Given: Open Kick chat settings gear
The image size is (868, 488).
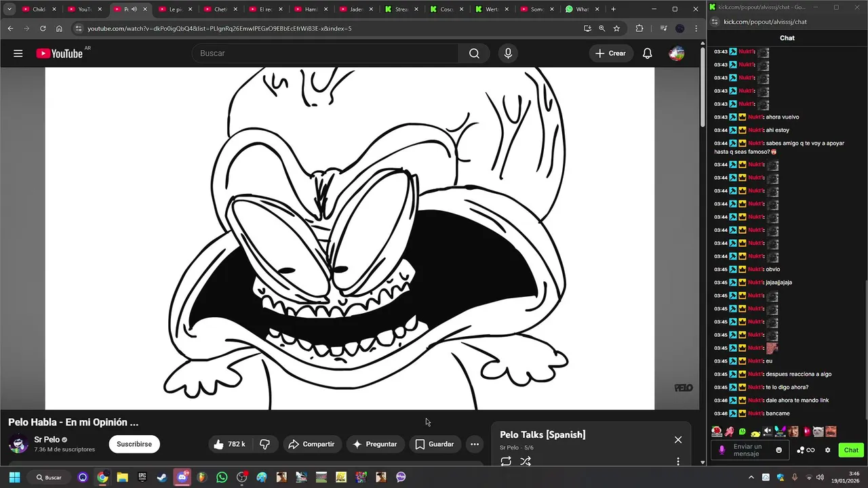Looking at the screenshot, I should [x=827, y=450].
